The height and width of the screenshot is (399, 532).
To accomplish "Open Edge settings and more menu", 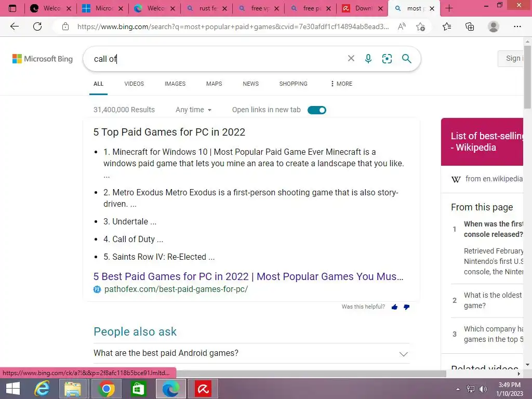I will 517,26.
